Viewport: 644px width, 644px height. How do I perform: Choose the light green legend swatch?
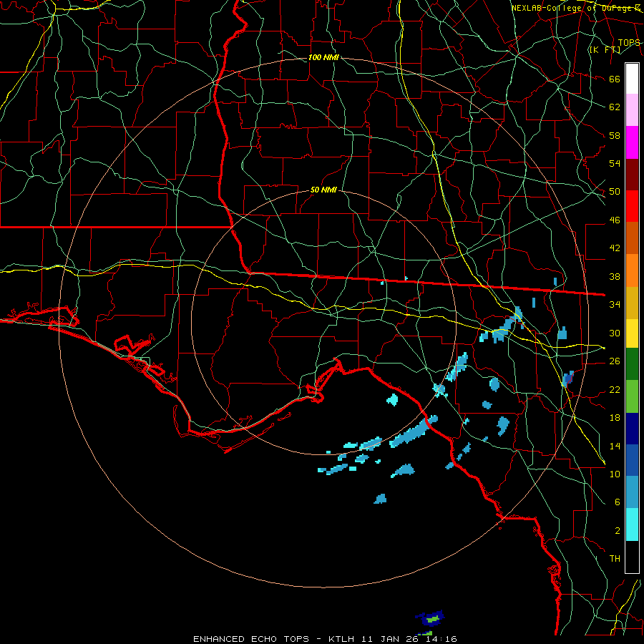(632, 396)
